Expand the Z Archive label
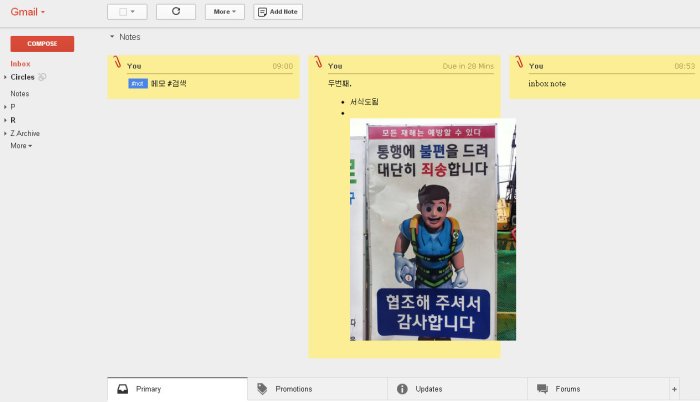 (x=5, y=134)
